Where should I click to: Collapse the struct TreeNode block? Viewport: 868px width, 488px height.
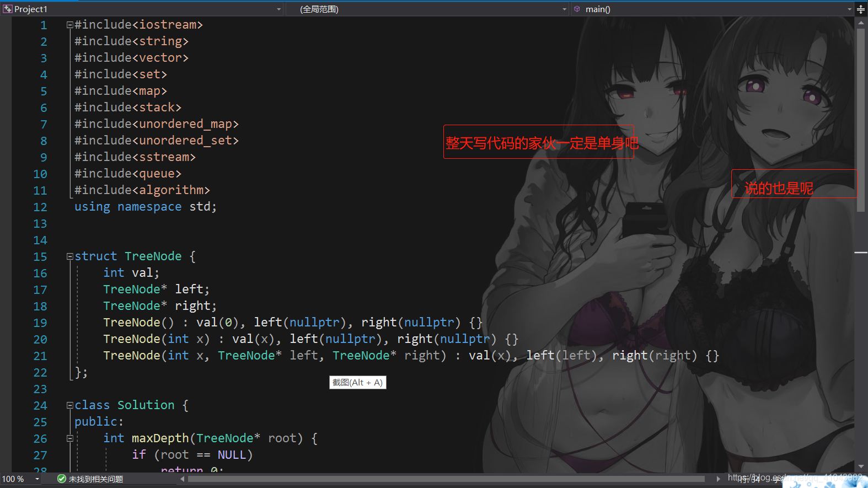point(70,256)
